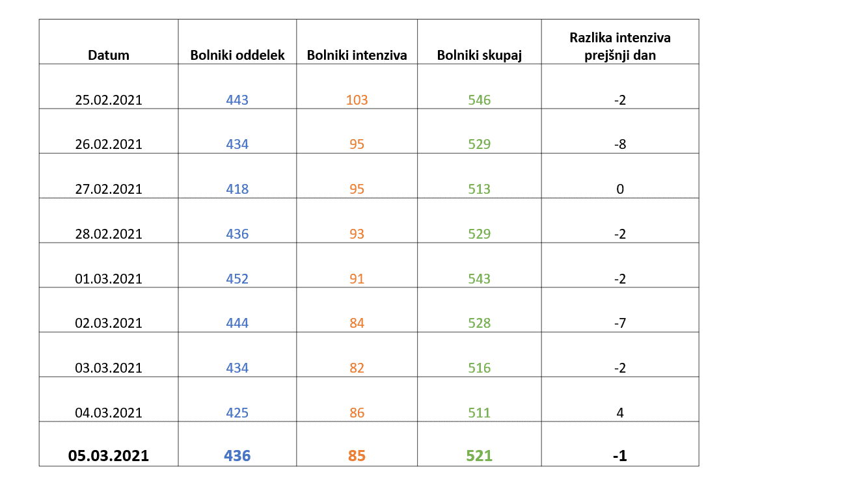Select the date cell 25.02.2021

tap(109, 100)
